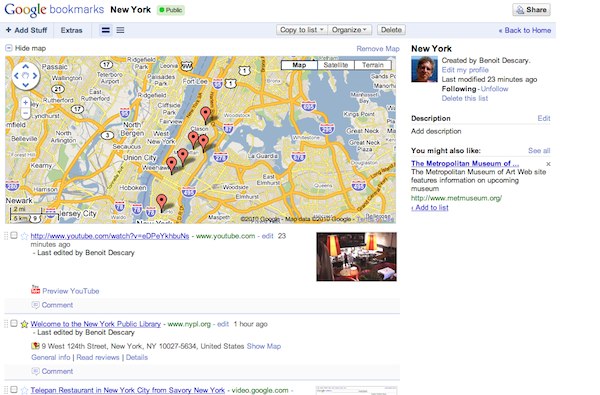The height and width of the screenshot is (395, 600).
Task: Select the Satellite view tab
Action: point(336,65)
